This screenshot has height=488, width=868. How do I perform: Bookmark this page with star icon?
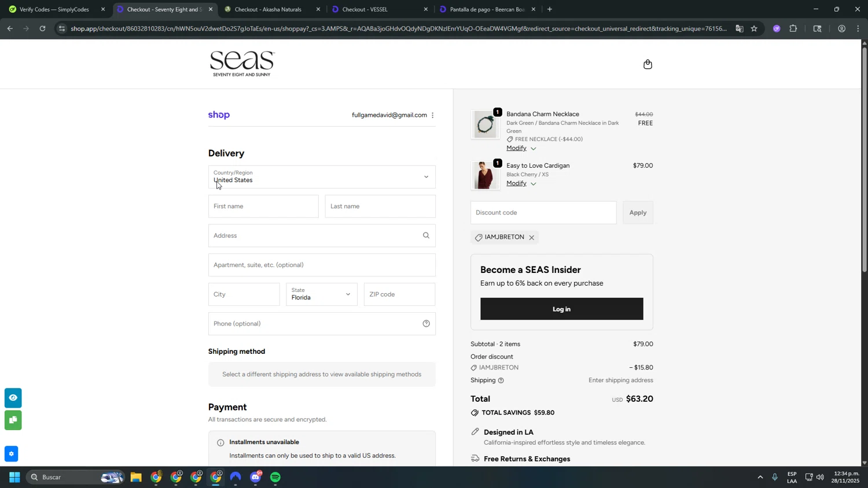pos(754,28)
